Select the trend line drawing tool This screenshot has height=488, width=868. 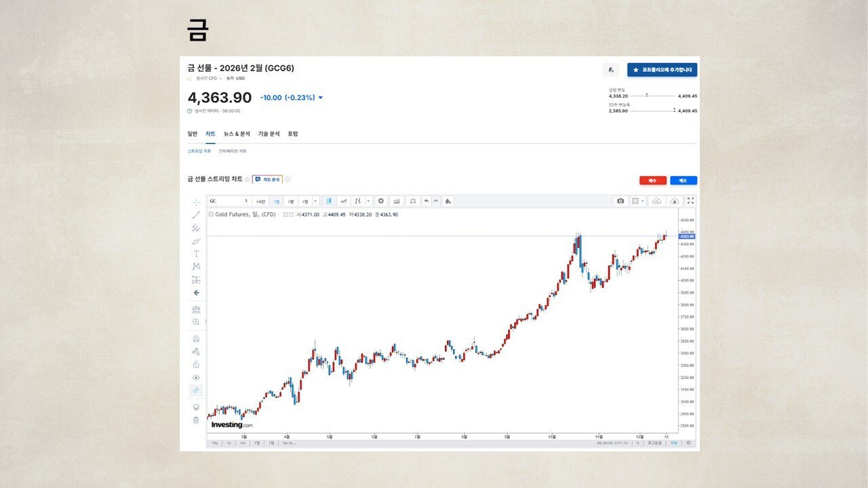tap(196, 215)
